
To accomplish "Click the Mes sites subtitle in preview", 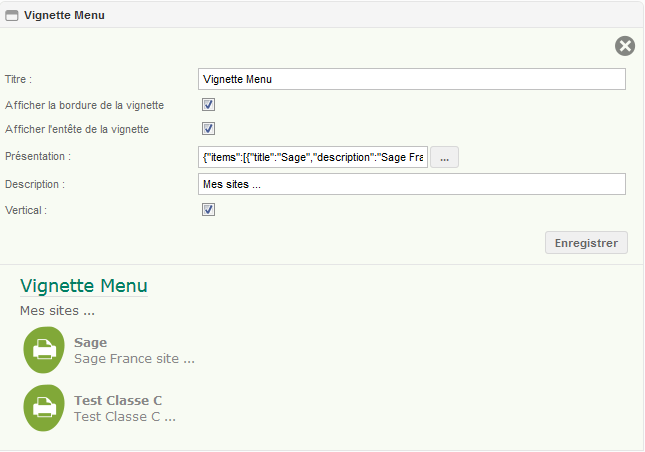I will [57, 311].
